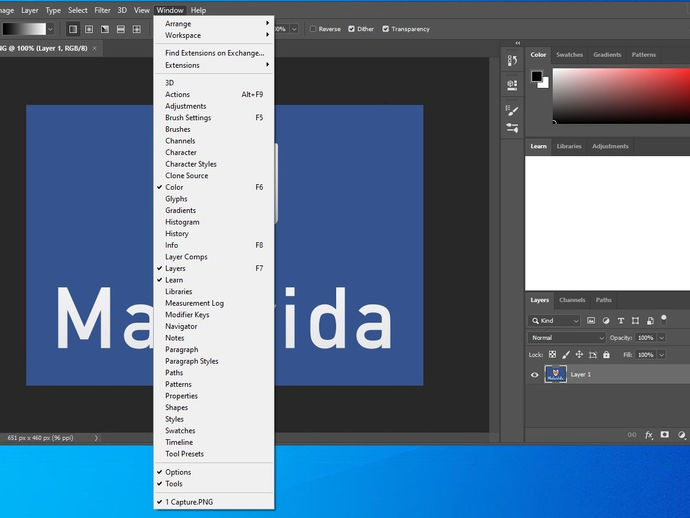Image resolution: width=690 pixels, height=518 pixels.
Task: Select the Radial Gradient type icon
Action: pos(89,29)
